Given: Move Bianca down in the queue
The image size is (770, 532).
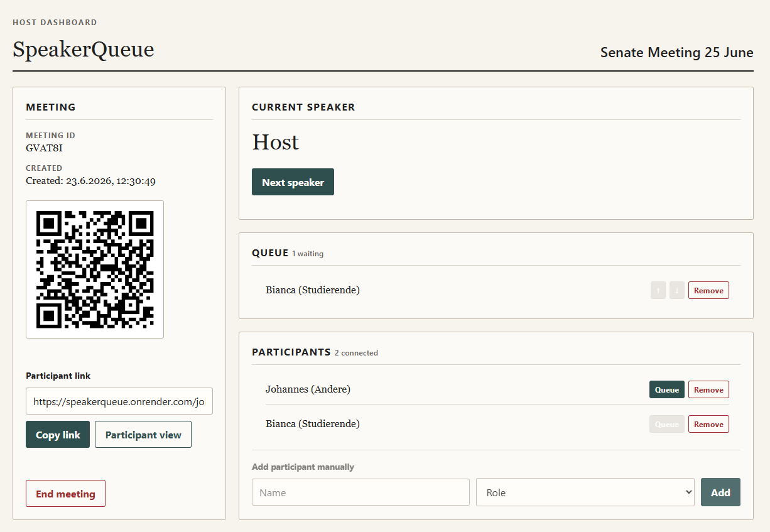Looking at the screenshot, I should click(x=677, y=290).
